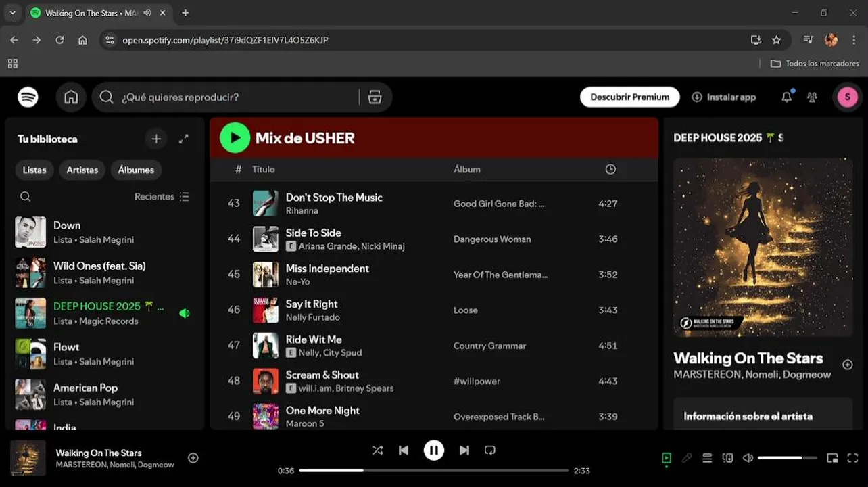
Task: Expand Tu biblioteca to full view
Action: click(183, 139)
